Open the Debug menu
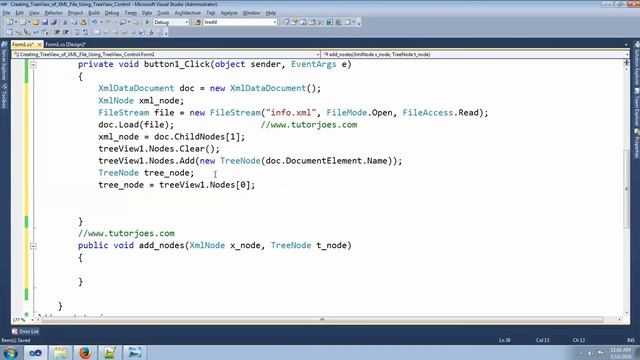This screenshot has height=360, width=640. click(111, 13)
